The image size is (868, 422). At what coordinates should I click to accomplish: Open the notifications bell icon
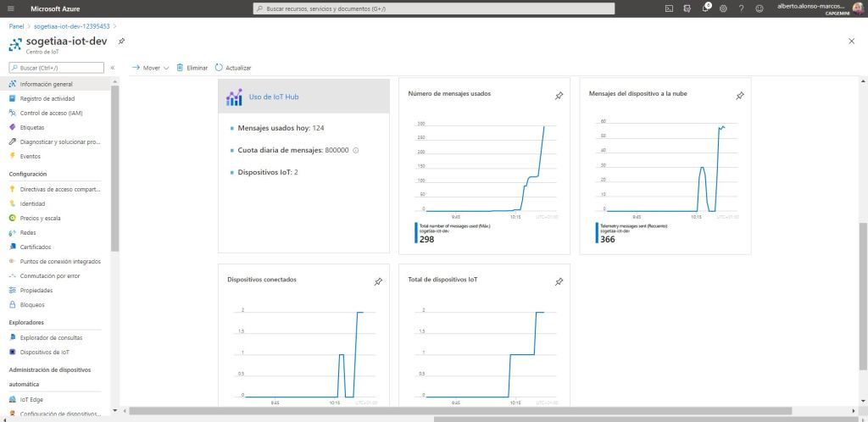tap(705, 8)
